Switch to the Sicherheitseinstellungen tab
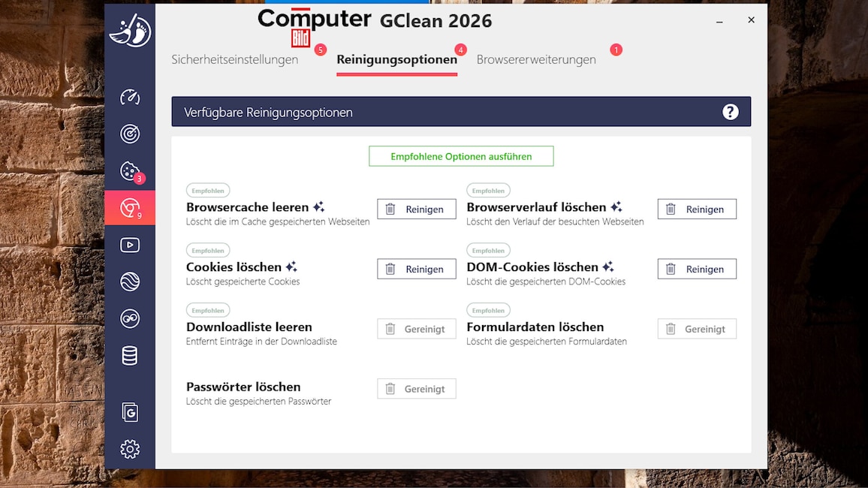The height and width of the screenshot is (488, 868). click(235, 59)
